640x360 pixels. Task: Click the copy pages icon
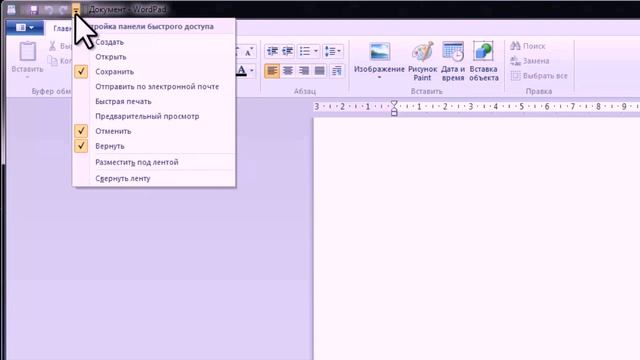pos(52,61)
